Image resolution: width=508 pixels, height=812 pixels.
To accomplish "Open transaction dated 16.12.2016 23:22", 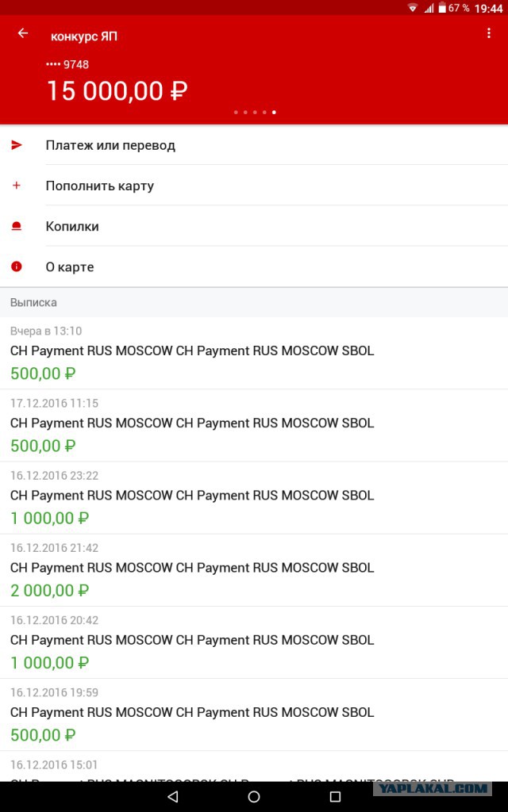I will click(x=254, y=498).
